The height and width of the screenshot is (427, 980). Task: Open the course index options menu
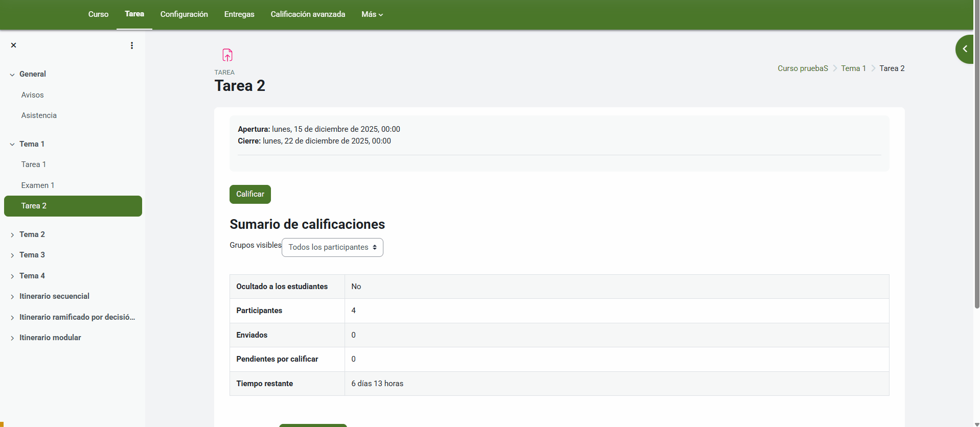pos(132,45)
